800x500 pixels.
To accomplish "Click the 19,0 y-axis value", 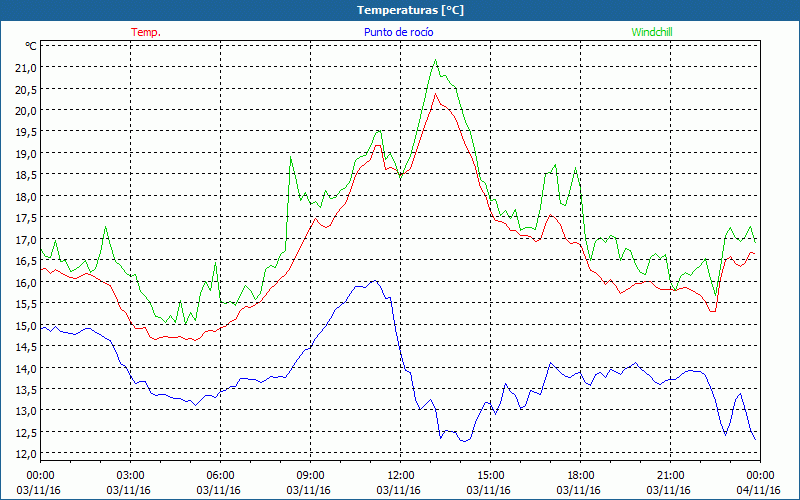I will click(x=27, y=153).
